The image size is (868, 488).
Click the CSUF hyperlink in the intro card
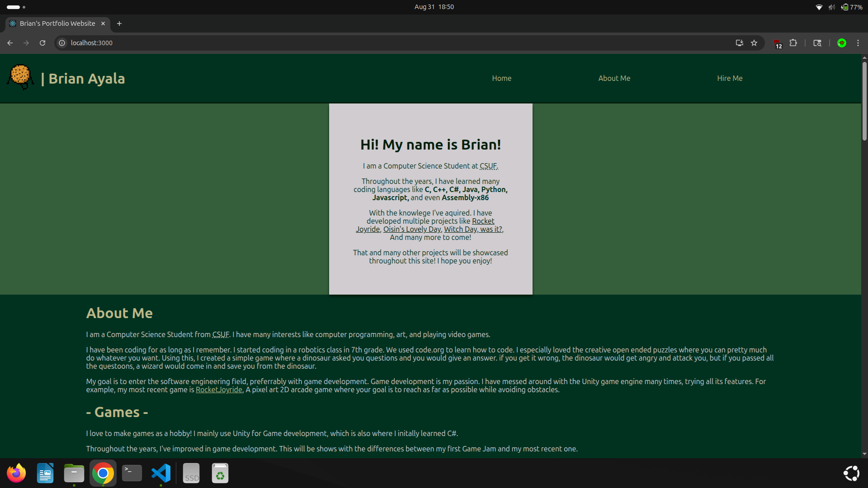(488, 166)
